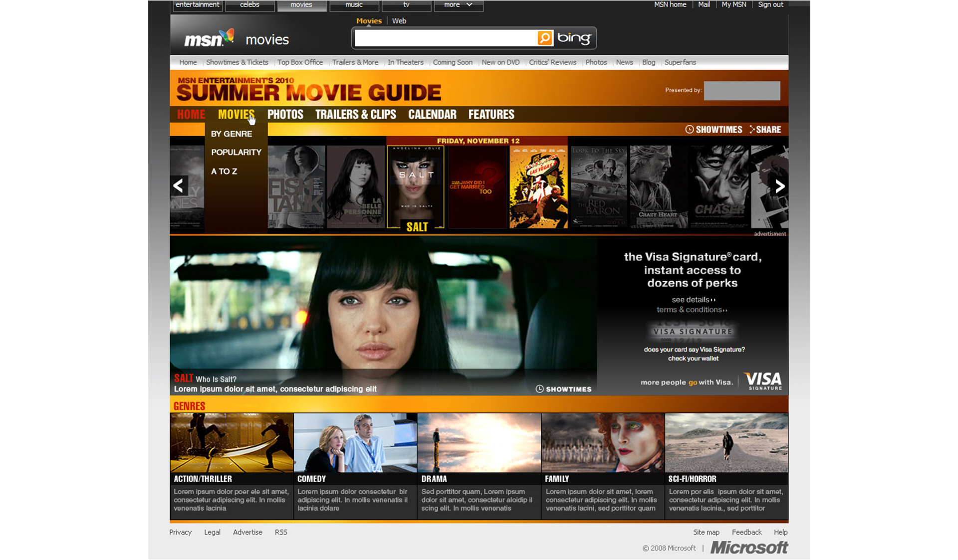
Task: Go to In Theaters
Action: 406,62
